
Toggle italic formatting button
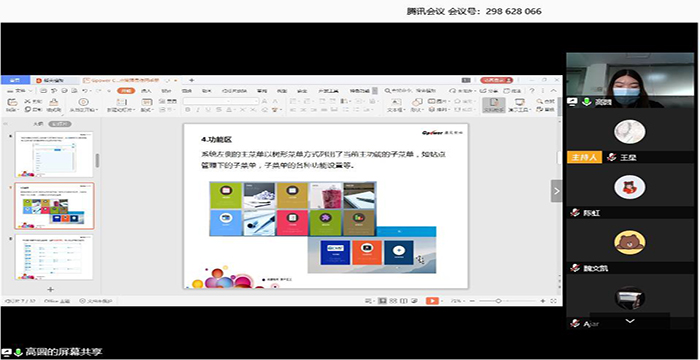point(198,109)
